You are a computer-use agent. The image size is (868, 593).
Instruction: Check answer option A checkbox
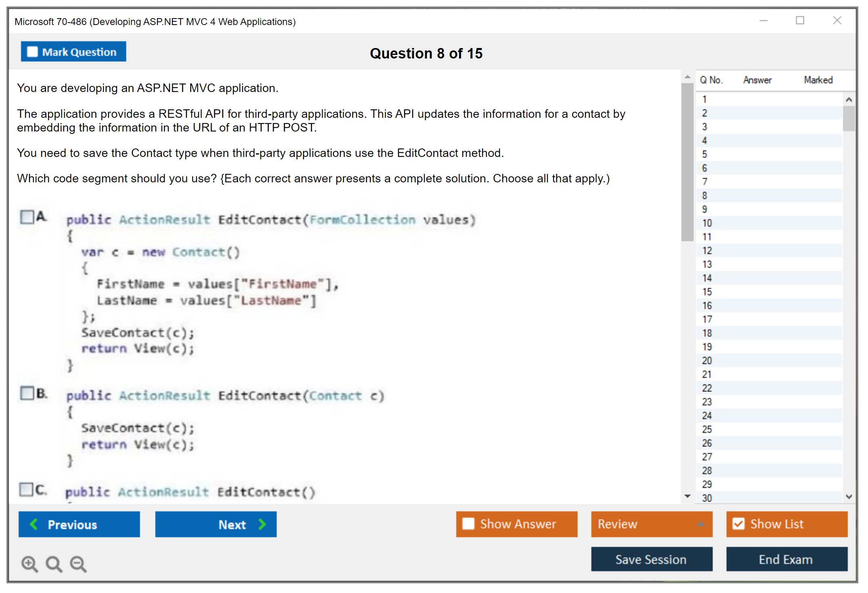coord(27,217)
